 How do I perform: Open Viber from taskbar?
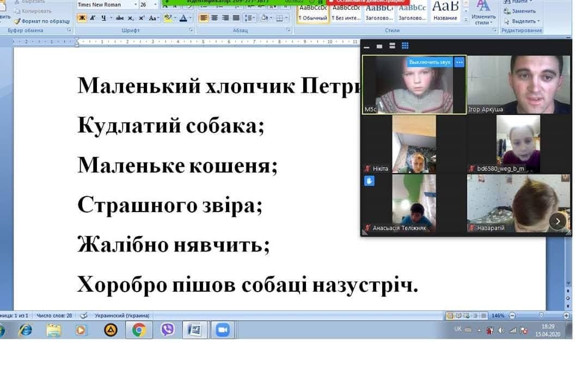(167, 330)
